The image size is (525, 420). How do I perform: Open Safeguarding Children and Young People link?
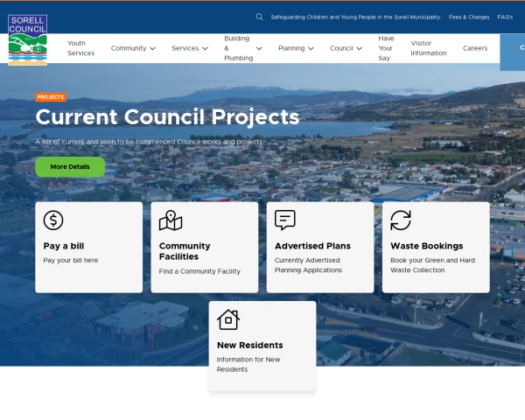(x=355, y=17)
